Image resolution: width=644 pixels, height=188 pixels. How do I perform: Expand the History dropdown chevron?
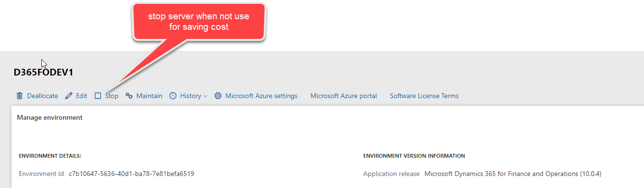[x=205, y=96]
